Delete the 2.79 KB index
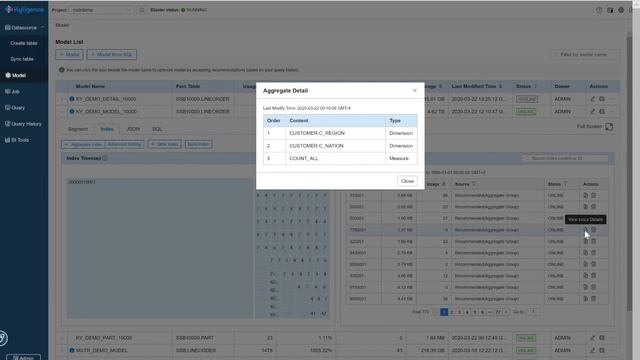The width and height of the screenshot is (640, 360). [x=593, y=253]
